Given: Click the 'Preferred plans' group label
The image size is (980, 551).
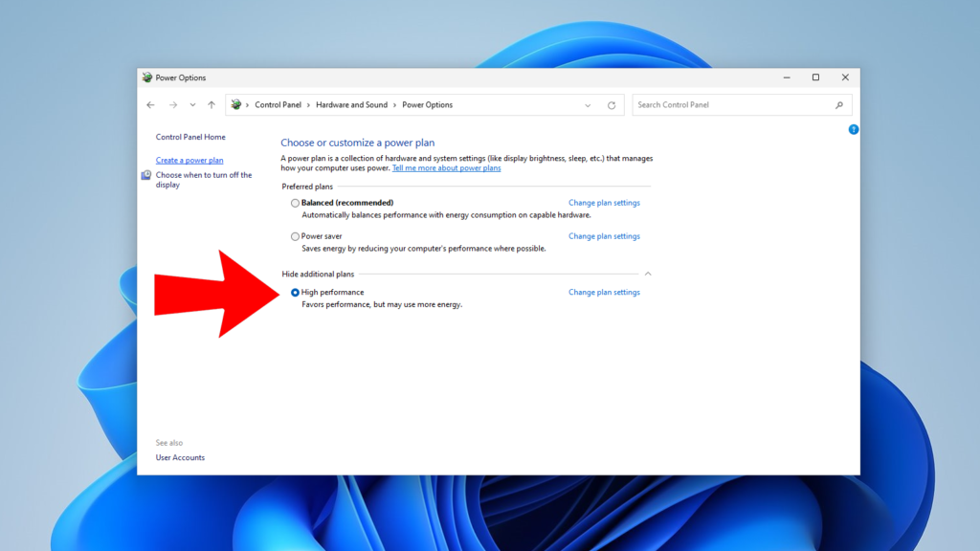Looking at the screenshot, I should (307, 187).
